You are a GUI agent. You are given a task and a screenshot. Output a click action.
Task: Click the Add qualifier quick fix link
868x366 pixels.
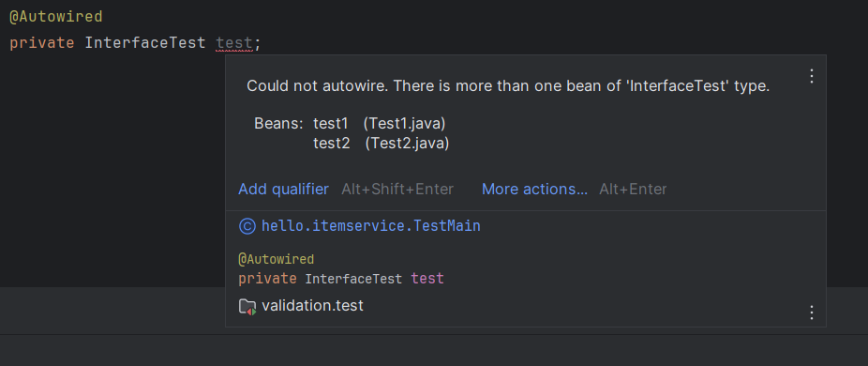tap(283, 190)
